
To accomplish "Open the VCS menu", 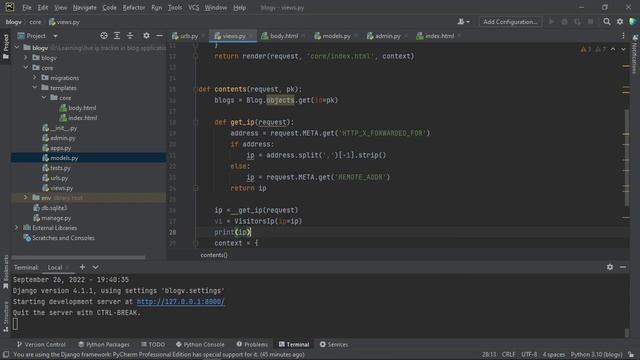I will click(193, 8).
